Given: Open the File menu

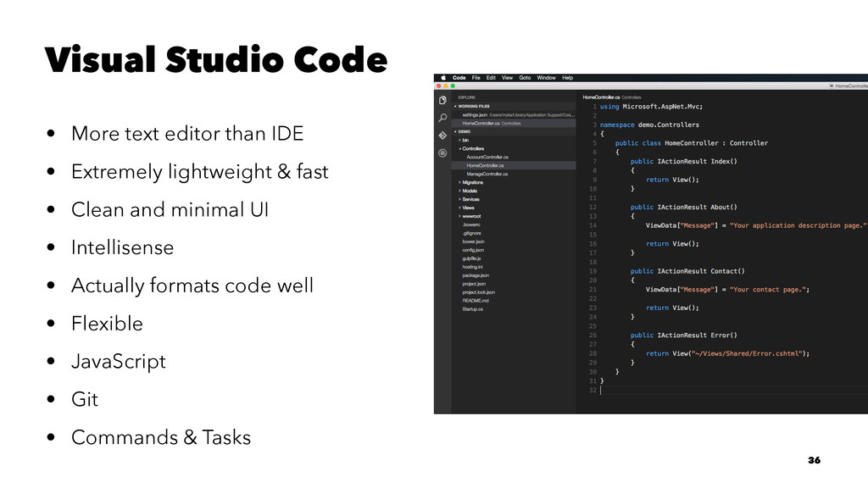Looking at the screenshot, I should [x=476, y=78].
